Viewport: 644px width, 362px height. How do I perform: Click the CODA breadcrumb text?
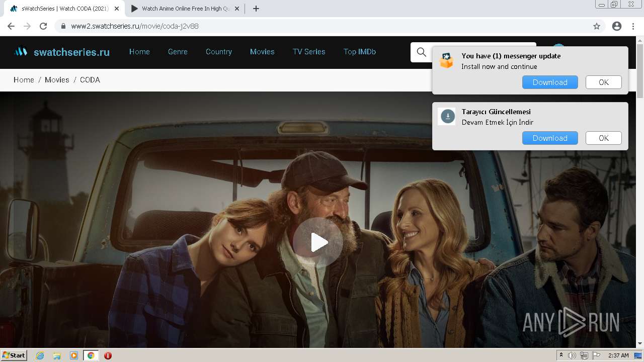click(x=90, y=80)
